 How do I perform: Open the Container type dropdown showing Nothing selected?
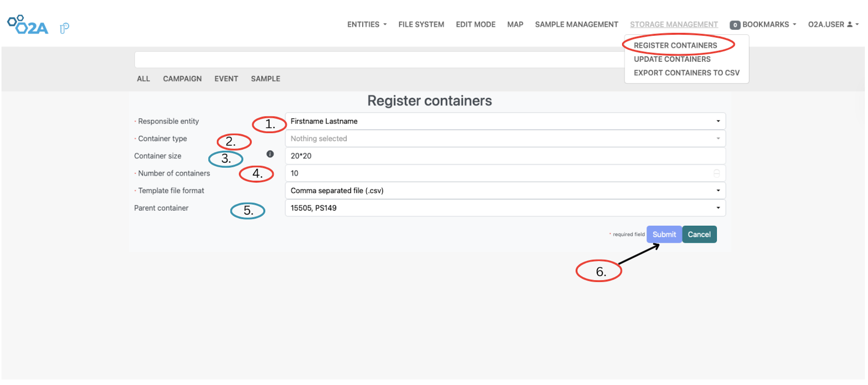pyautogui.click(x=718, y=139)
